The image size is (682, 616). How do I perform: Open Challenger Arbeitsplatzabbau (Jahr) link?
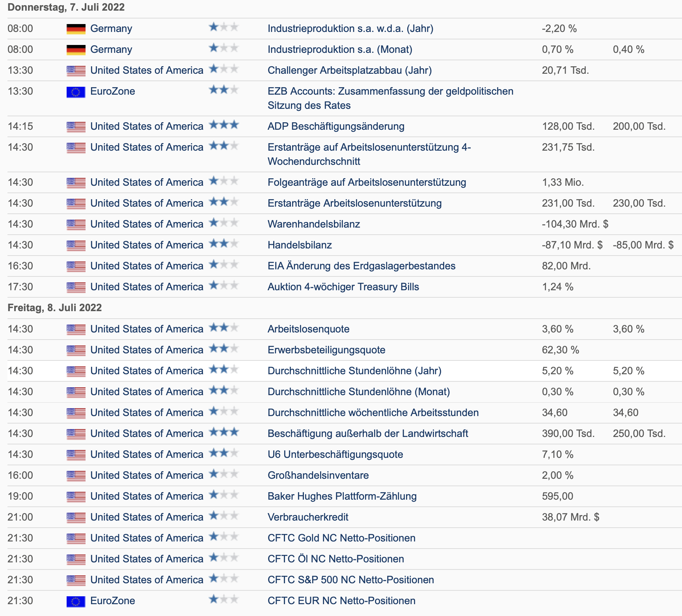click(x=349, y=71)
